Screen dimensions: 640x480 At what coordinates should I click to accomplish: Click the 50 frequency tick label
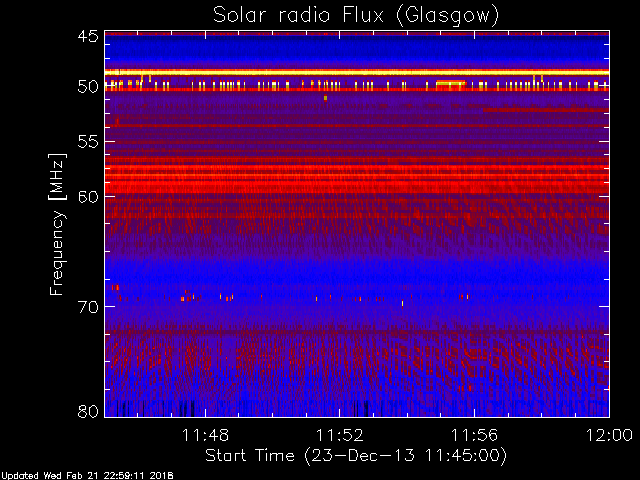tap(88, 87)
